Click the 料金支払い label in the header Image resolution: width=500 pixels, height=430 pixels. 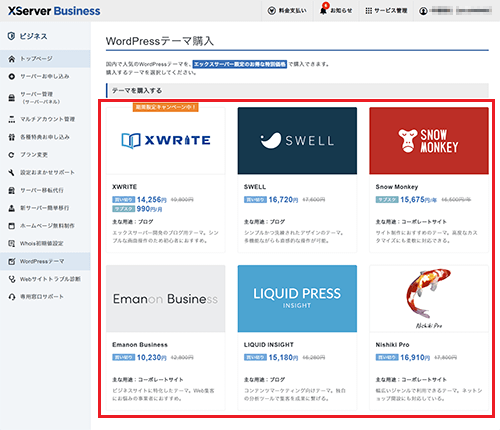[292, 11]
